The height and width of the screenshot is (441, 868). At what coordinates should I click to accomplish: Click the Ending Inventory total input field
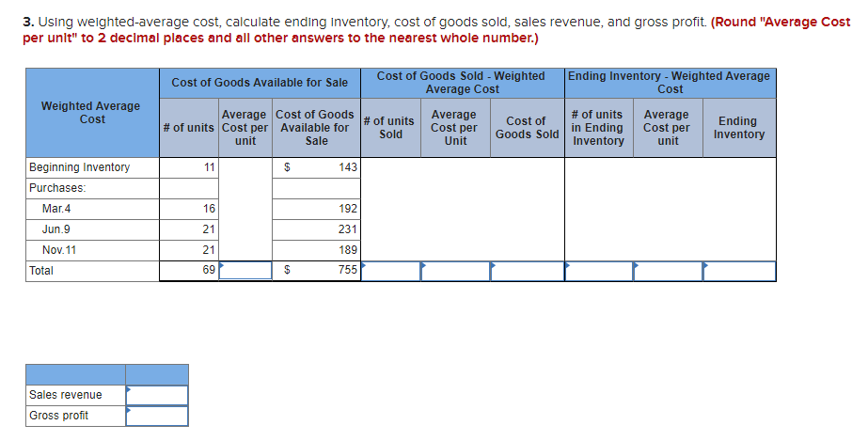tap(739, 271)
